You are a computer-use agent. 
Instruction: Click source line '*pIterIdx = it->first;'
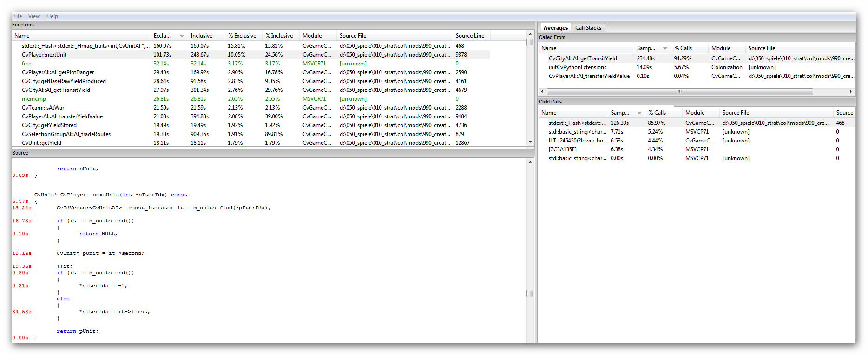coord(114,312)
